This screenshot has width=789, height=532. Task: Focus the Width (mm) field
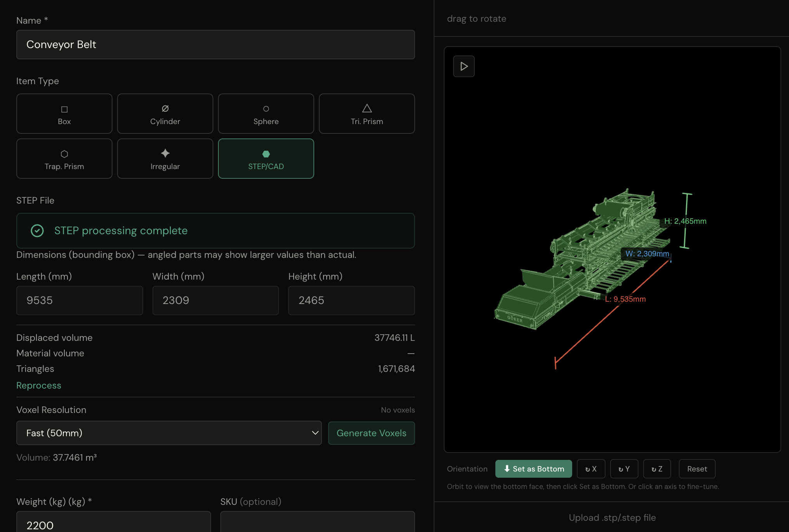coord(216,301)
